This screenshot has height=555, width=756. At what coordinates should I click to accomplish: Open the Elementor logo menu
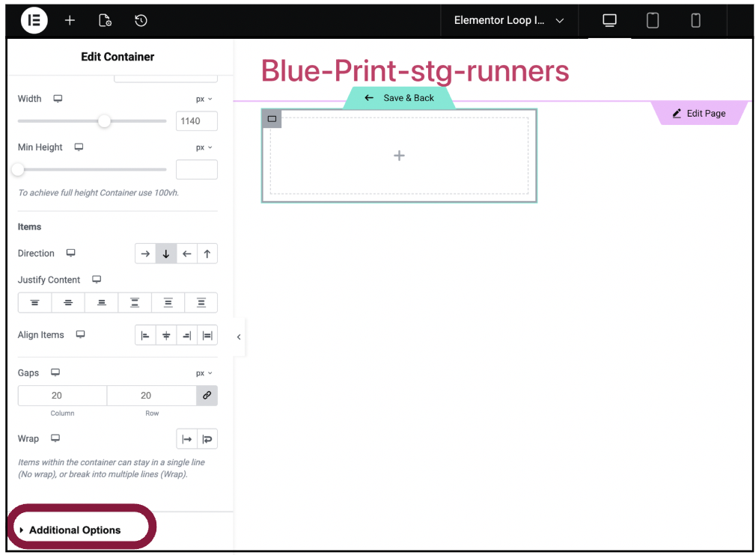tap(34, 20)
